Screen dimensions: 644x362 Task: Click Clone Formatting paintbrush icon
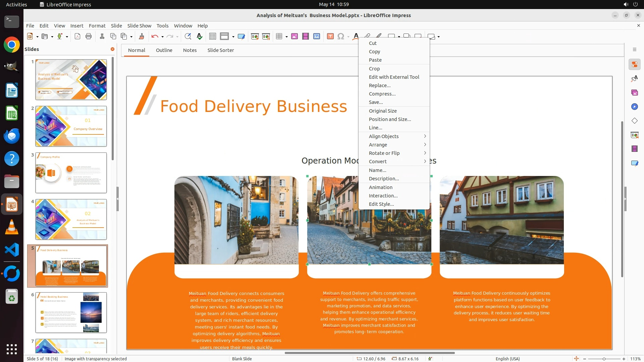141,37
